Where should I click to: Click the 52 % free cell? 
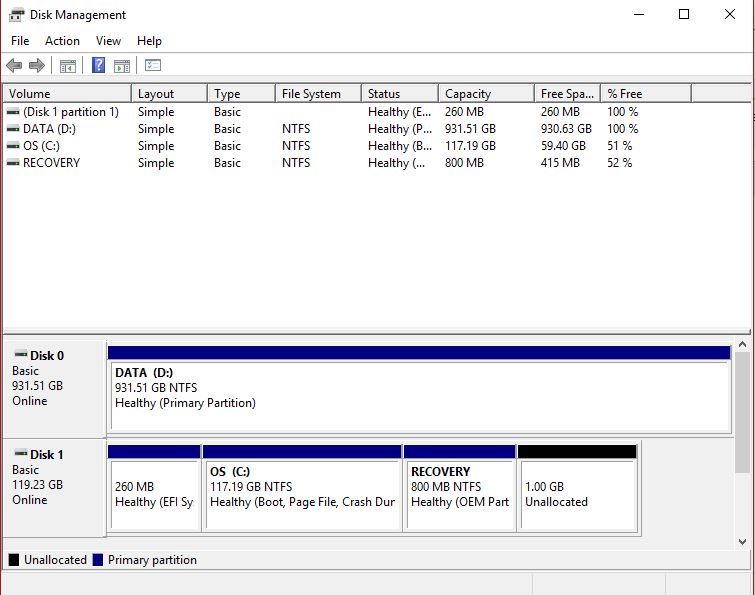[x=619, y=163]
